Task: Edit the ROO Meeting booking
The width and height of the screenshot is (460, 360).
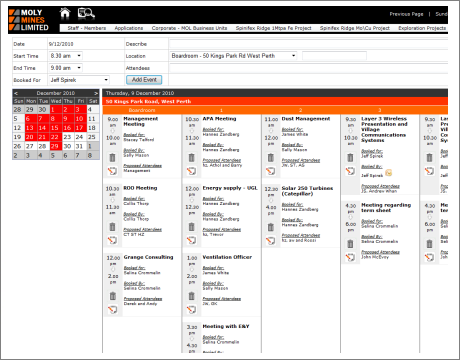Action: coord(112,240)
